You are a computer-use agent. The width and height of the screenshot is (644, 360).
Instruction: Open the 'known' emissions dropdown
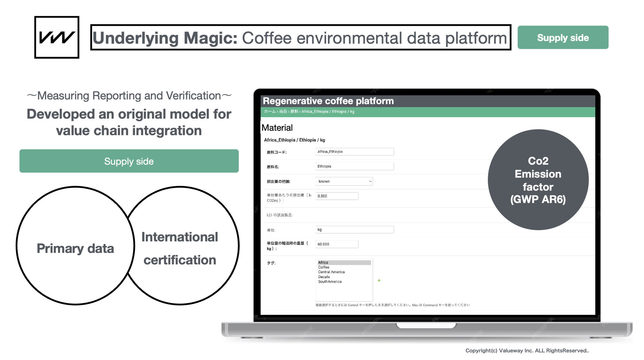click(344, 181)
